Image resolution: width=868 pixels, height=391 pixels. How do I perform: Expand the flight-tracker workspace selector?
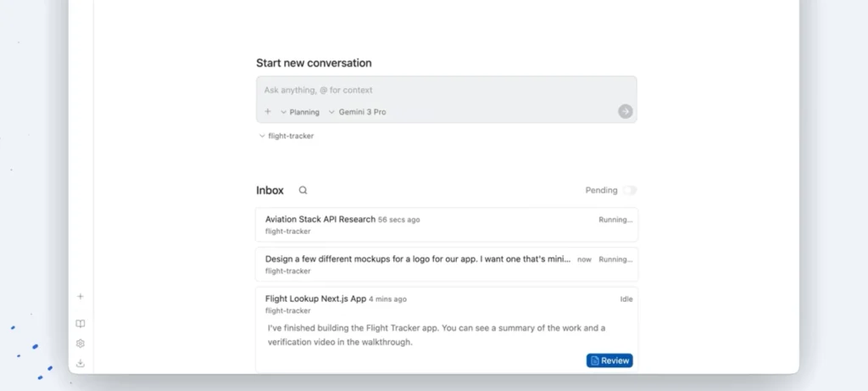(x=287, y=136)
